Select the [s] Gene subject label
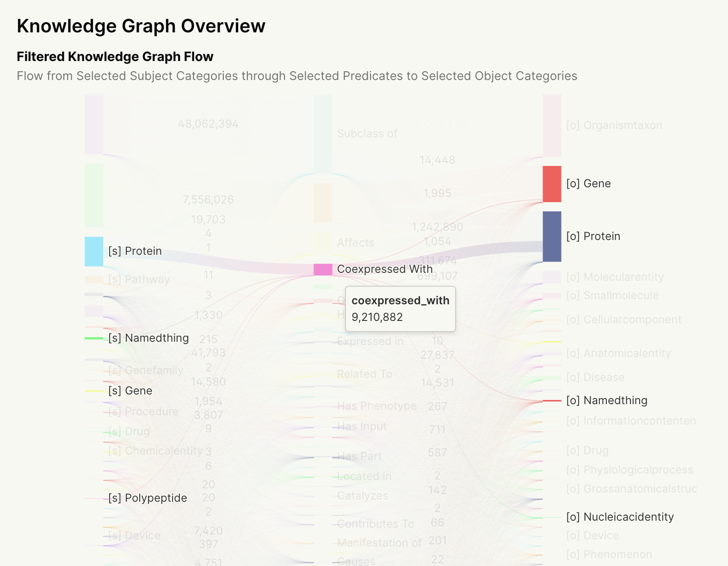Screen dimensions: 728x566 (x=130, y=391)
